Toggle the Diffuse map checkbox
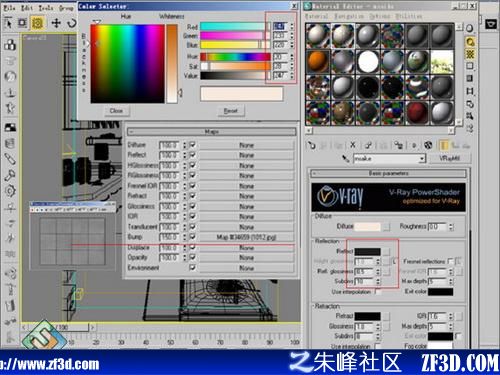This screenshot has height=375, width=500. click(x=192, y=145)
